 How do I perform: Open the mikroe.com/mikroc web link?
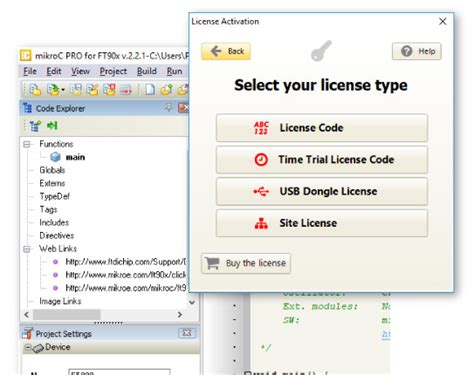coord(126,288)
